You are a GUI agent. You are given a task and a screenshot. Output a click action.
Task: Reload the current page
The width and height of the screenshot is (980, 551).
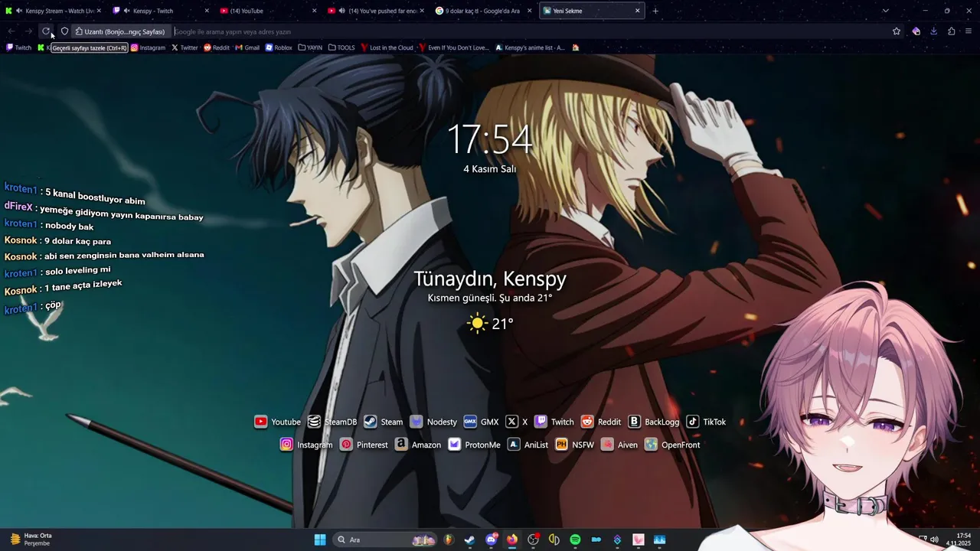(x=46, y=31)
